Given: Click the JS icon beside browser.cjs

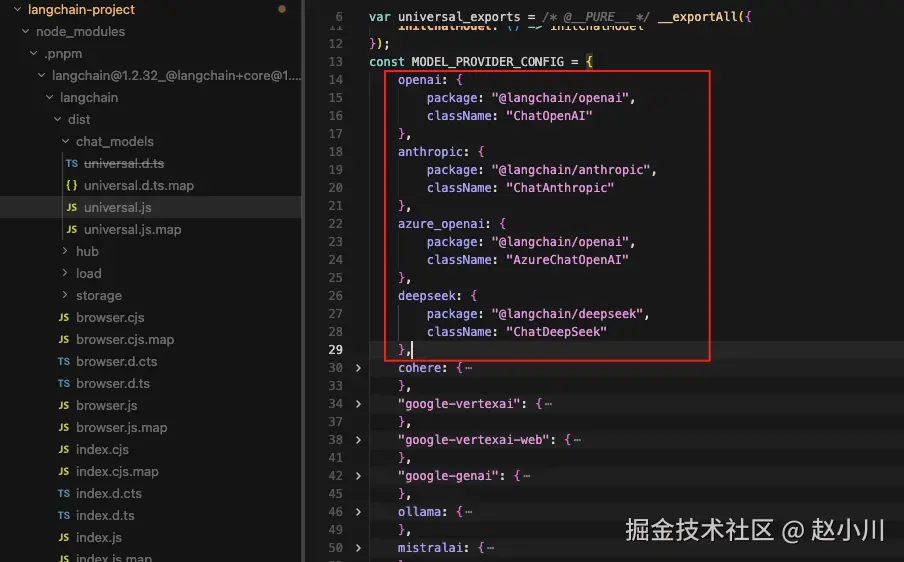Looking at the screenshot, I should (x=63, y=318).
